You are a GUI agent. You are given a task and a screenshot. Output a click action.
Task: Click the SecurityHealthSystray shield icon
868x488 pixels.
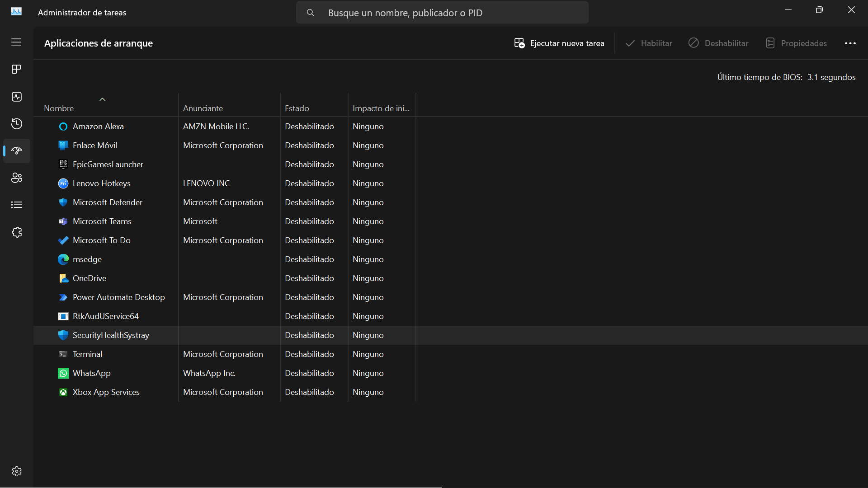(x=63, y=335)
